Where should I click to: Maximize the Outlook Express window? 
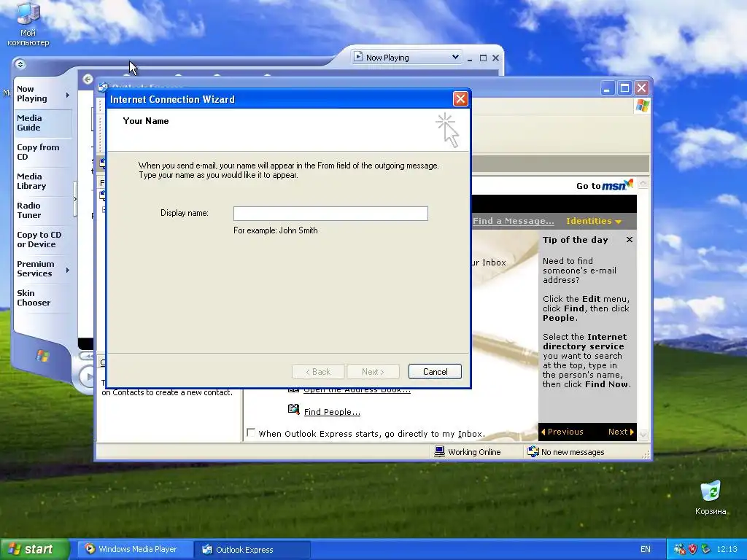[624, 88]
